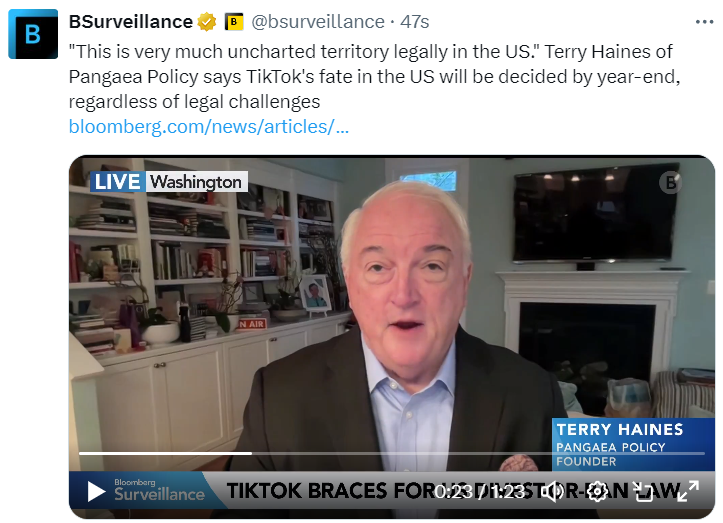The image size is (723, 523).
Task: Play the Terry Haines video
Action: pyautogui.click(x=96, y=492)
